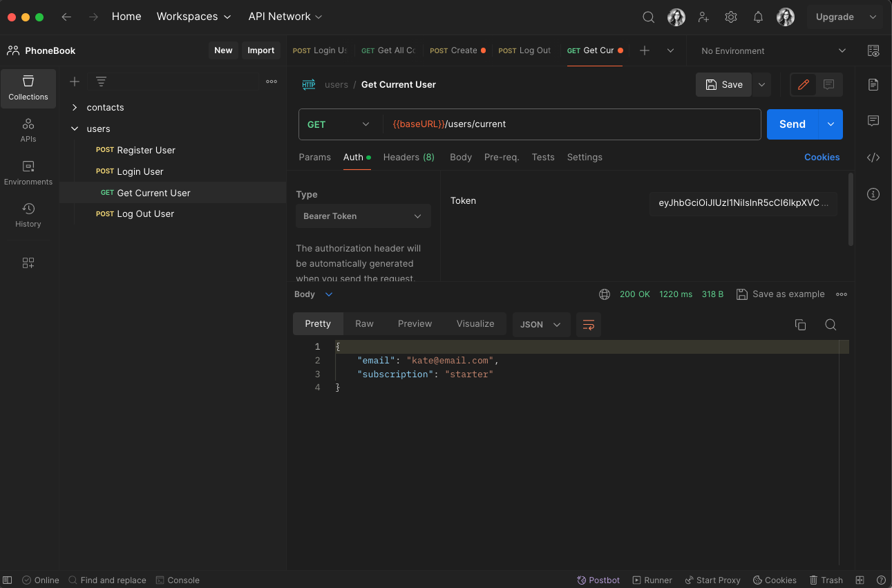The height and width of the screenshot is (588, 892).
Task: Open the Workspaces menu
Action: 193,17
